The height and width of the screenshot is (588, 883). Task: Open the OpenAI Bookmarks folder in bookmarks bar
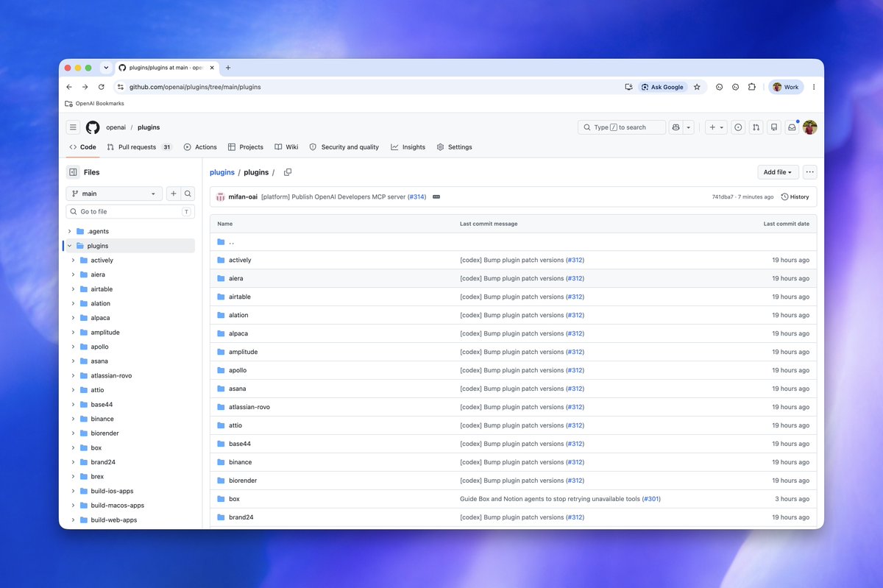click(94, 104)
